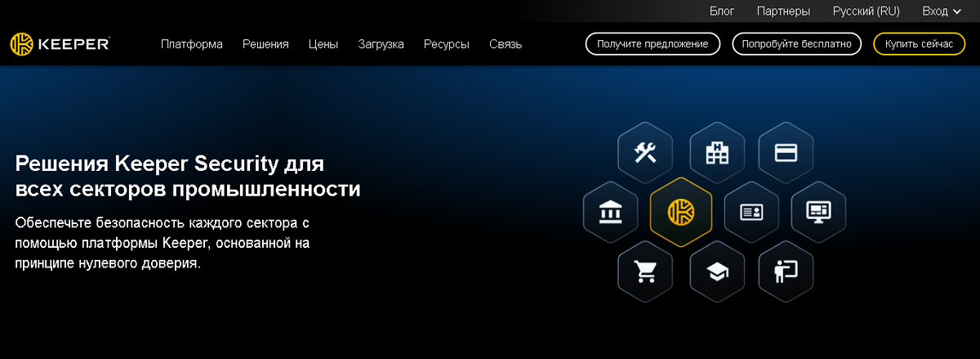This screenshot has height=359, width=980.
Task: Select the tools wrench hexagon icon
Action: click(645, 153)
